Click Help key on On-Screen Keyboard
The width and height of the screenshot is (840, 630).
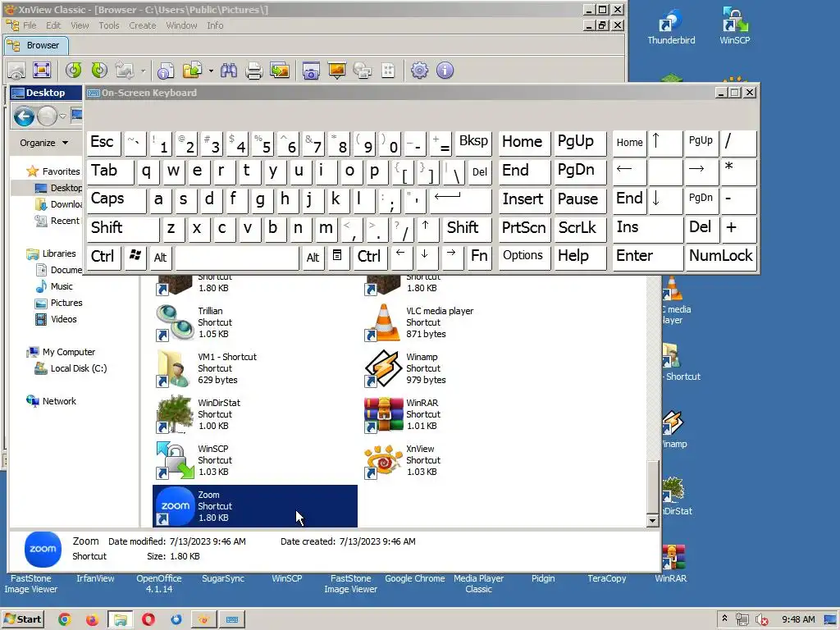(580, 257)
